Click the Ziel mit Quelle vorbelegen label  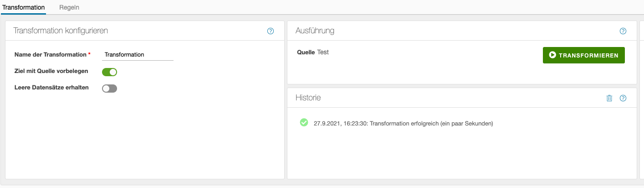51,71
